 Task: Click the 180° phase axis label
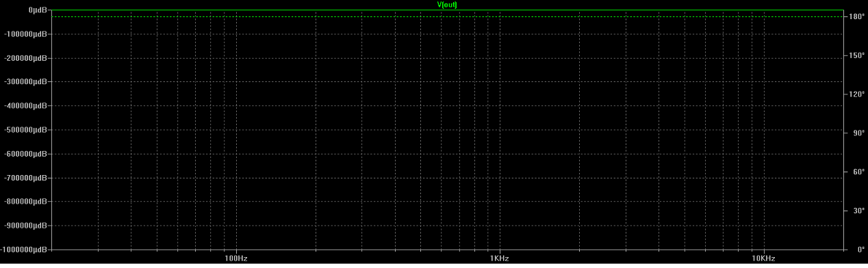click(x=857, y=16)
